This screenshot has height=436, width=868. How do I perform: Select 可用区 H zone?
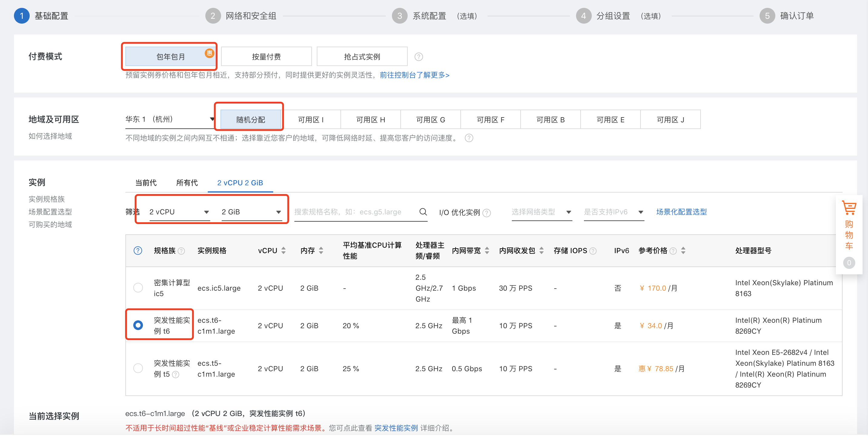(x=371, y=120)
